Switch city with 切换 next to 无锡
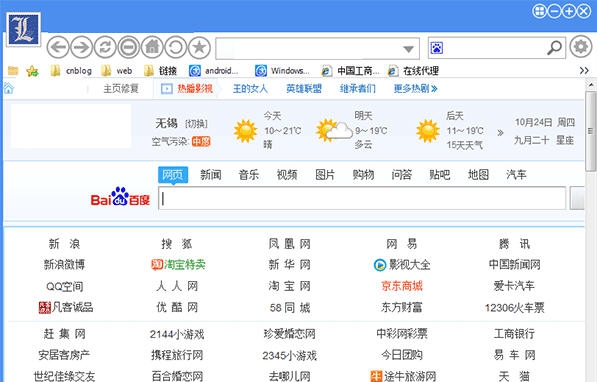Viewport: 597px width, 382px height. (x=196, y=124)
